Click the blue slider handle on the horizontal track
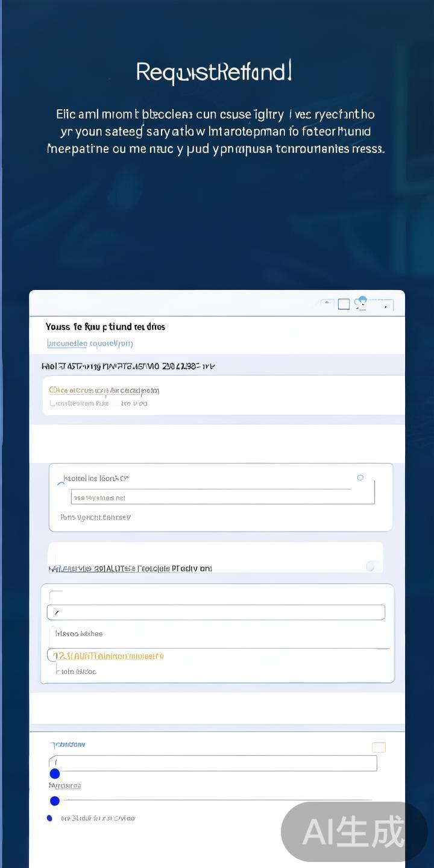This screenshot has width=434, height=868. click(55, 801)
